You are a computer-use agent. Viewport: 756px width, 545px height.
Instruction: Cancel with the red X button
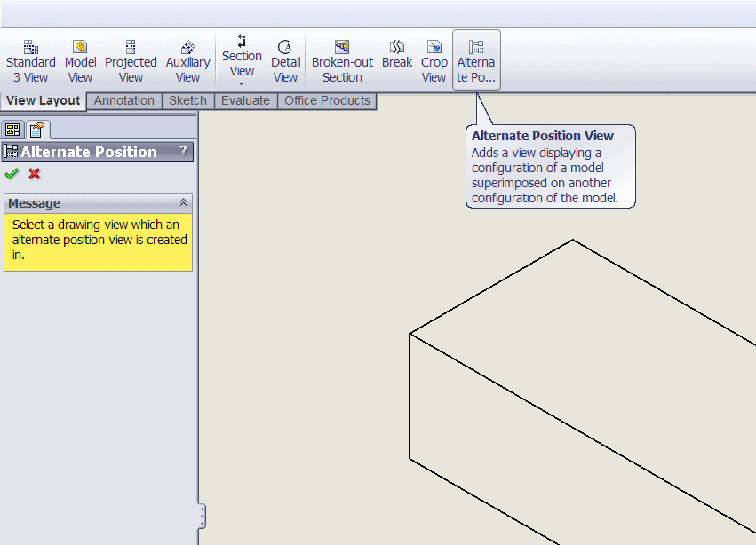[x=35, y=174]
